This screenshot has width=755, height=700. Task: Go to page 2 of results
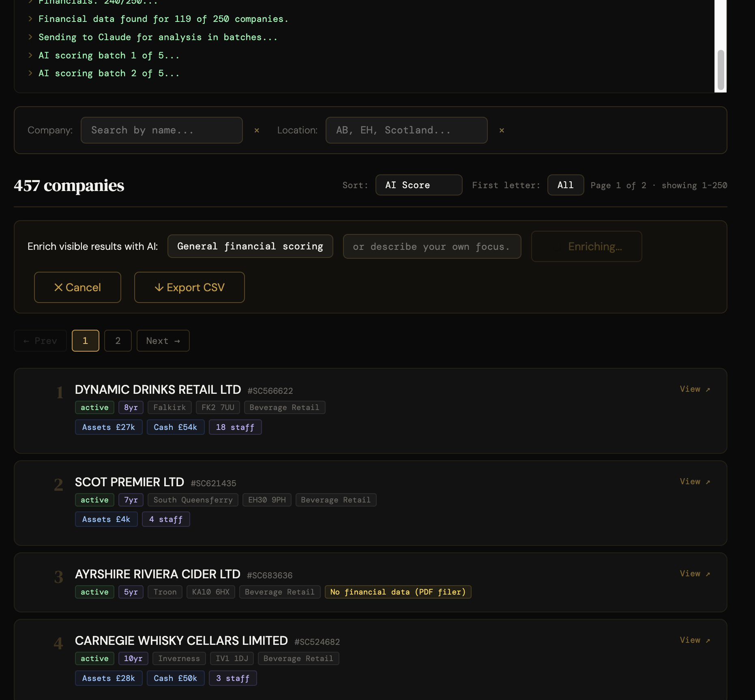click(x=118, y=341)
